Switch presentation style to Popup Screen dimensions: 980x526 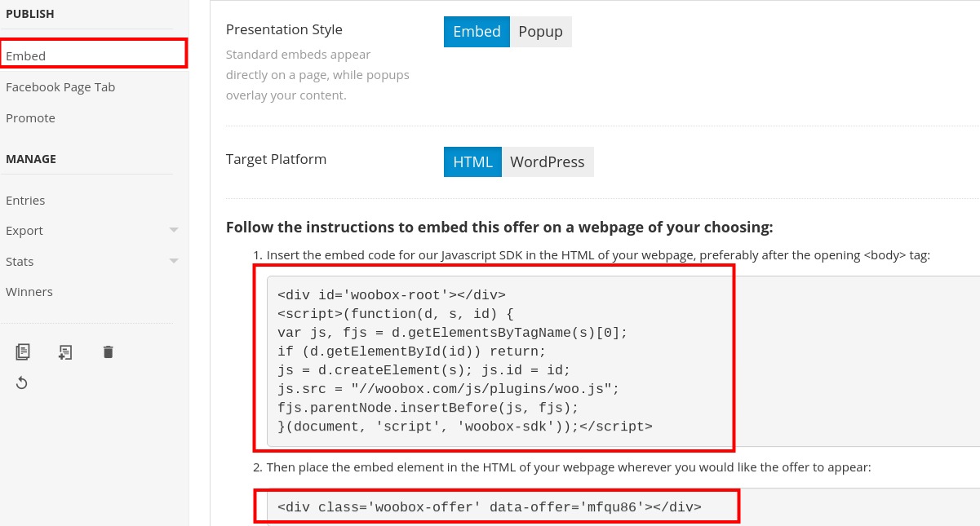click(541, 32)
